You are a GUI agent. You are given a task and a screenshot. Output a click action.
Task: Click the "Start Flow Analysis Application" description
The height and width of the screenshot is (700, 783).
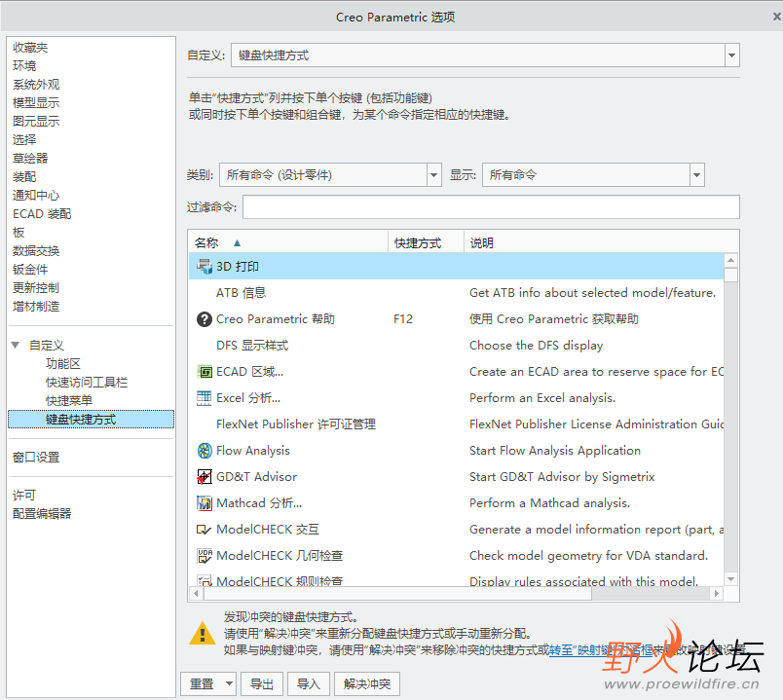coord(555,451)
